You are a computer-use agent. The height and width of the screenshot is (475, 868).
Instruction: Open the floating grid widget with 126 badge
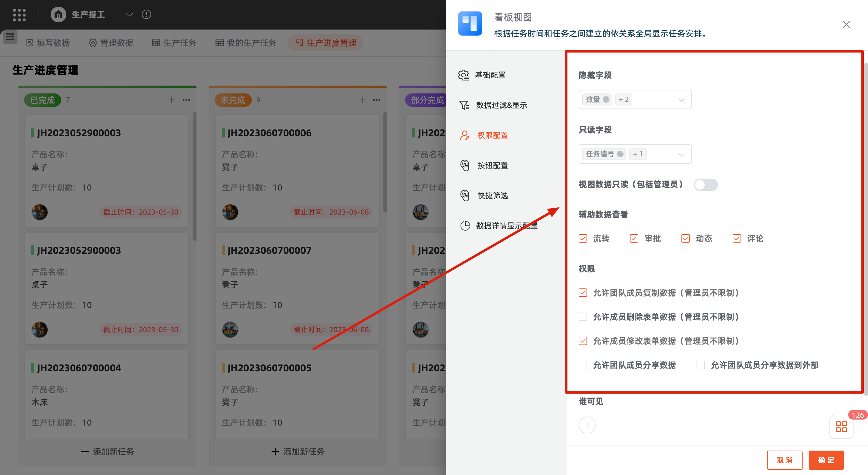pos(841,427)
